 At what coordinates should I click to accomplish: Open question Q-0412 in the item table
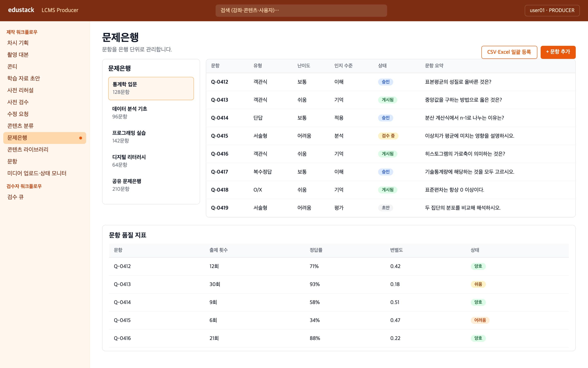pos(219,82)
